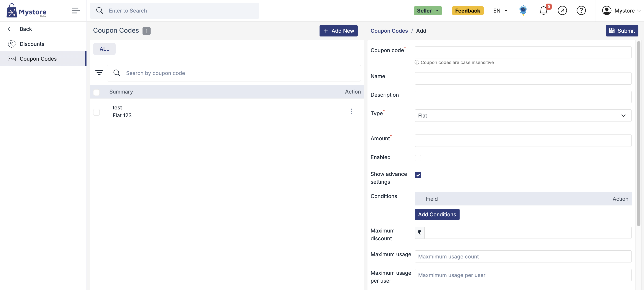Collapse sidebar with hamburger menu icon
The height and width of the screenshot is (290, 644).
click(x=76, y=11)
